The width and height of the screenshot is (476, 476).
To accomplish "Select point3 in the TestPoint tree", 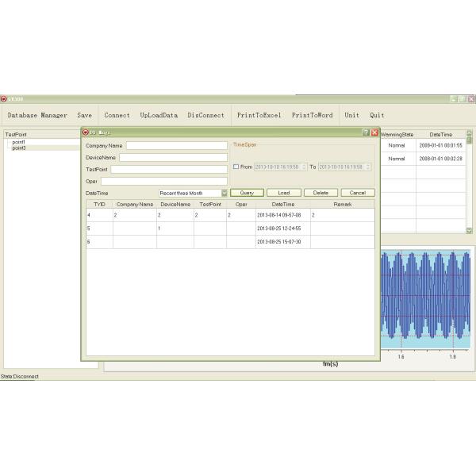I will coord(19,148).
